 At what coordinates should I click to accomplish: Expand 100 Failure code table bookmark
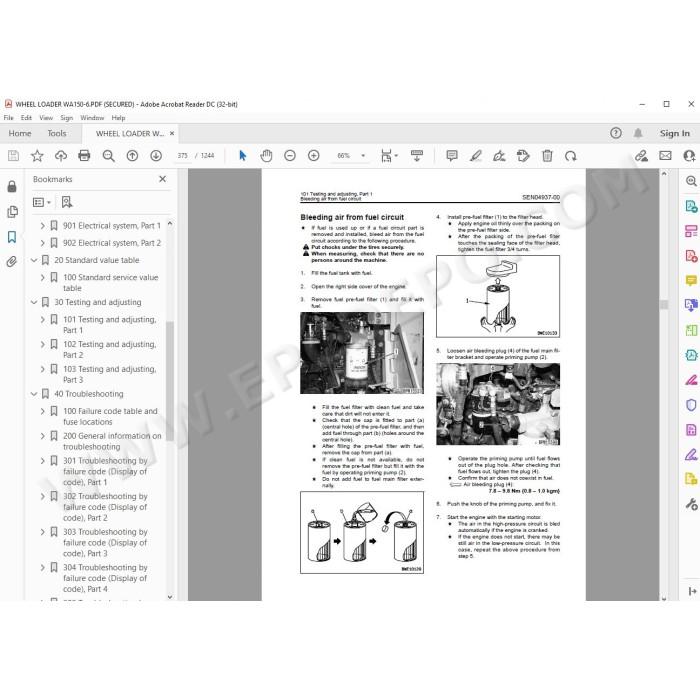pyautogui.click(x=42, y=411)
